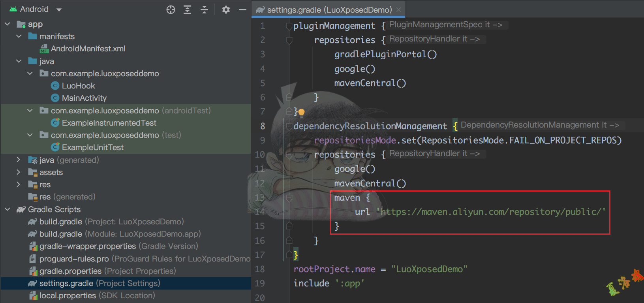Viewport: 644px width, 303px height.
Task: Expand the assets folder
Action: pos(18,172)
